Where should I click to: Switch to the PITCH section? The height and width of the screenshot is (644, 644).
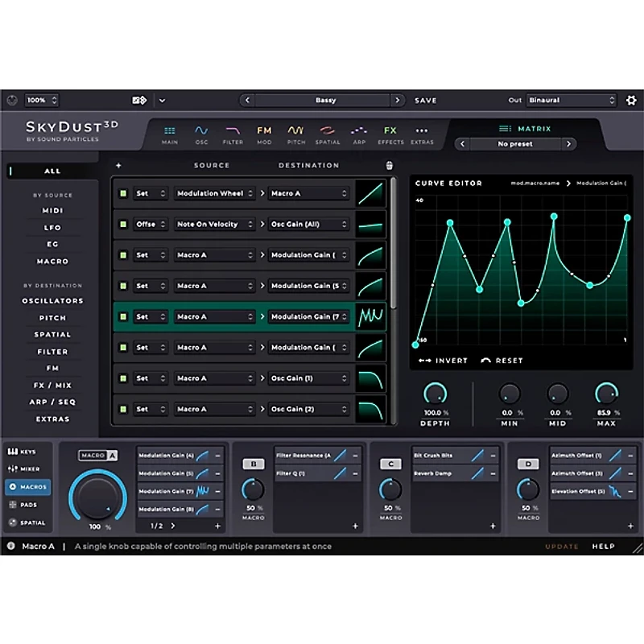coord(295,133)
